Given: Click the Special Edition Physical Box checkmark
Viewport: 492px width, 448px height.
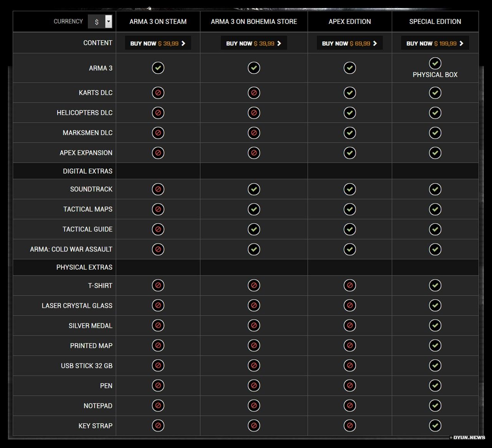Looking at the screenshot, I should [435, 63].
